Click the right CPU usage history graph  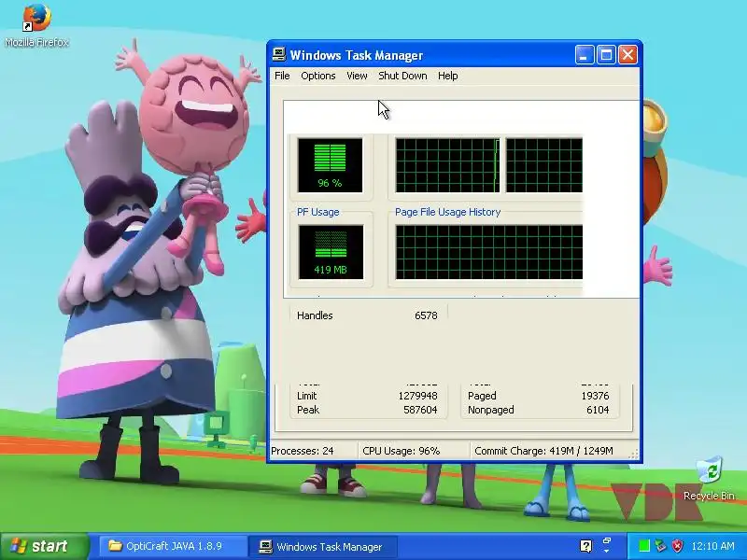click(544, 165)
